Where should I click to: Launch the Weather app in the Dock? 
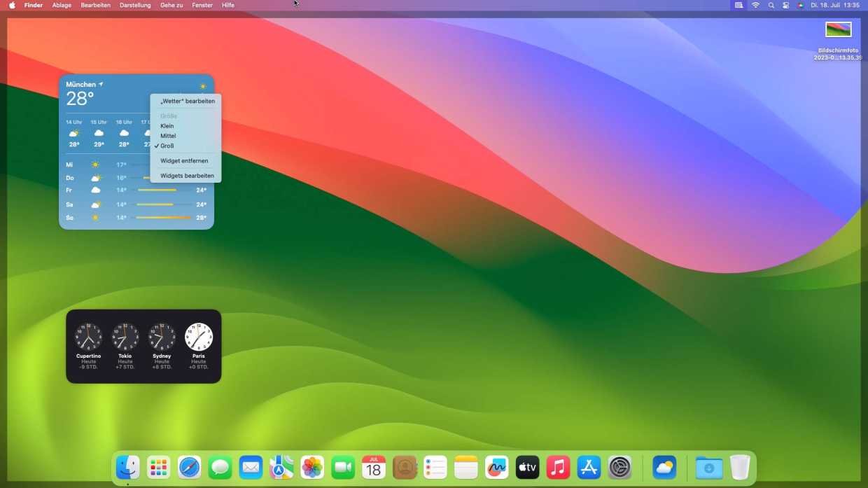click(x=664, y=467)
